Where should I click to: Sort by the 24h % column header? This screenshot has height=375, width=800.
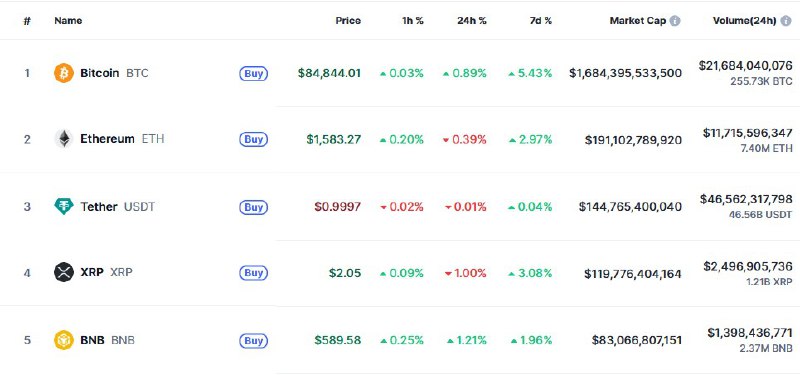(471, 21)
